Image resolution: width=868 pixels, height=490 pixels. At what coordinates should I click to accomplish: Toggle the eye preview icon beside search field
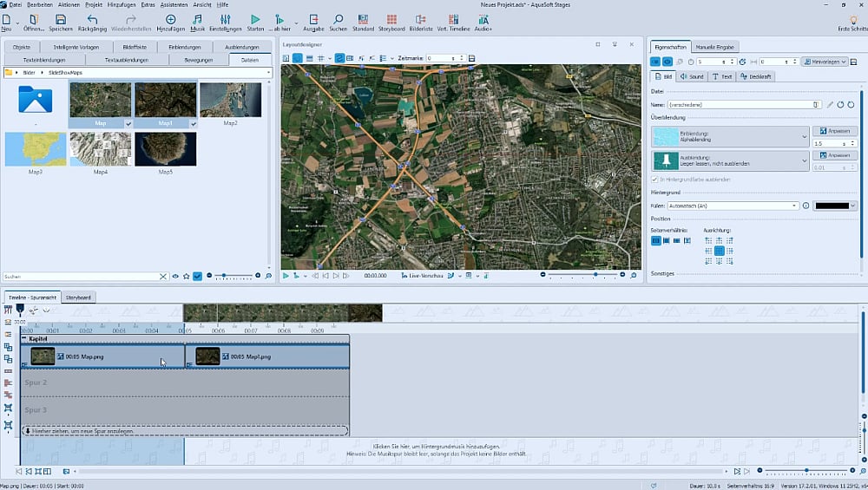174,276
